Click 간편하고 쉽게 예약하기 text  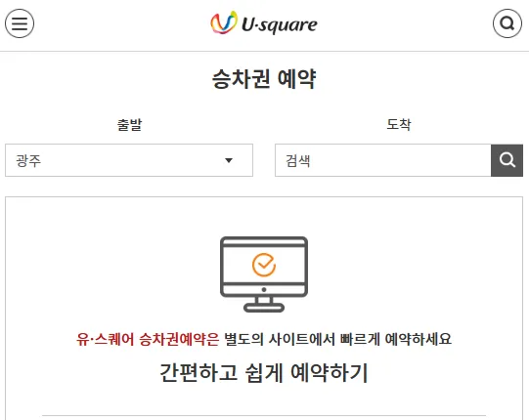coord(264,373)
